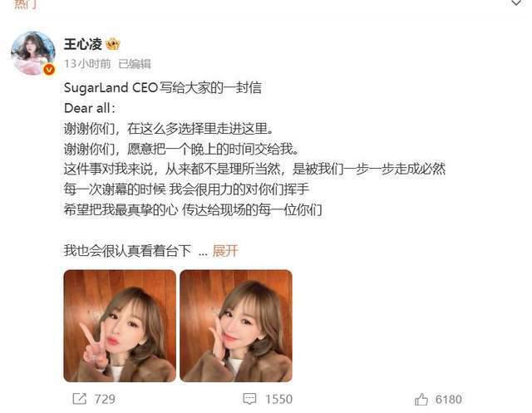Open second photo thumbnail with smile
532x413 pixels.
point(236,326)
